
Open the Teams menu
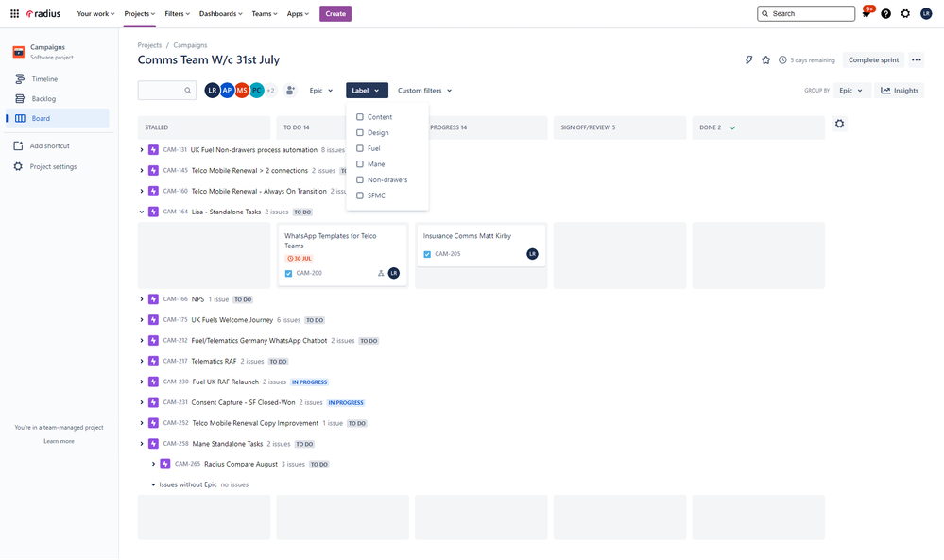coord(265,13)
